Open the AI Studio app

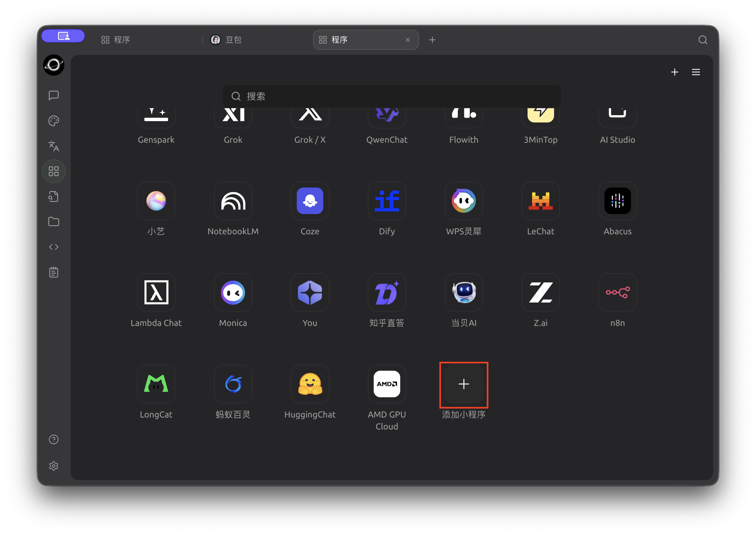tap(617, 118)
